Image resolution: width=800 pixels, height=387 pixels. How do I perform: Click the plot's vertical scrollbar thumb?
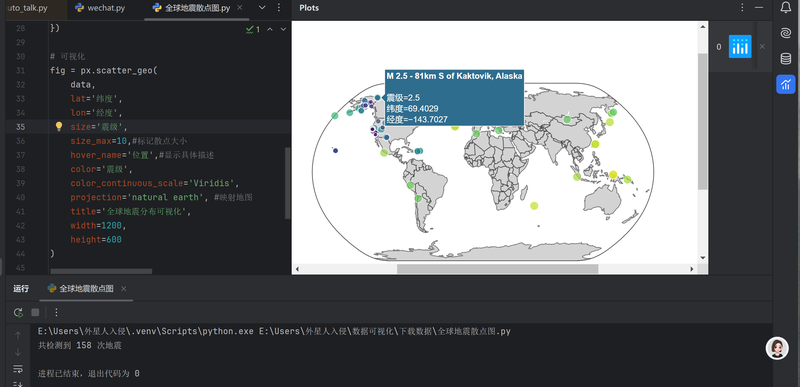(703, 121)
